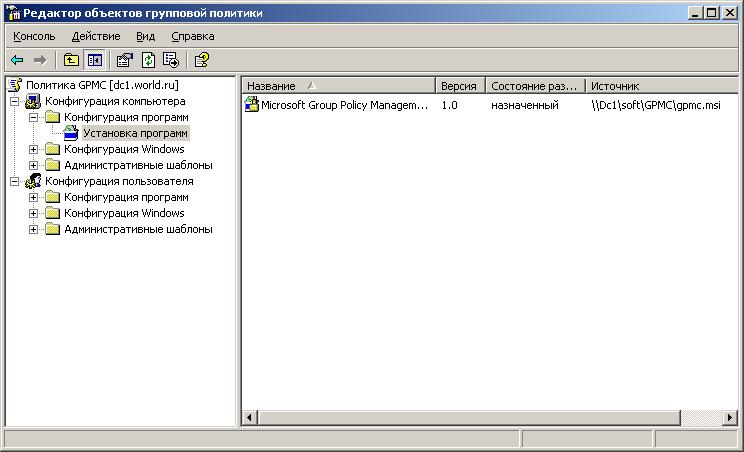Click the Up one level folder icon
Image resolution: width=744 pixels, height=452 pixels.
coord(71,60)
